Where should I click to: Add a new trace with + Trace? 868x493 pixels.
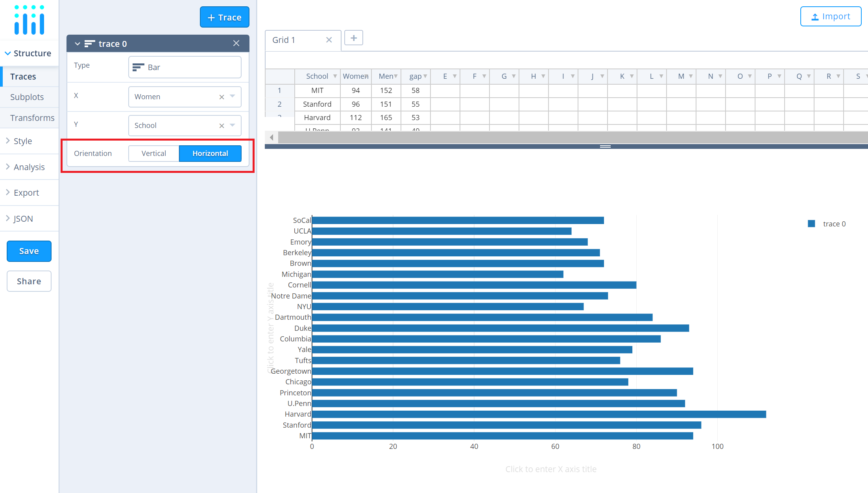[224, 17]
